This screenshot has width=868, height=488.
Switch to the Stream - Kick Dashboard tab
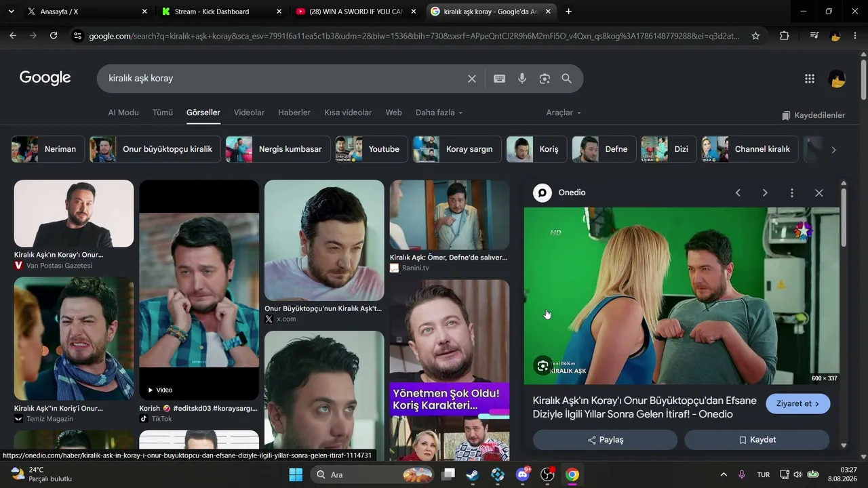[x=221, y=12]
